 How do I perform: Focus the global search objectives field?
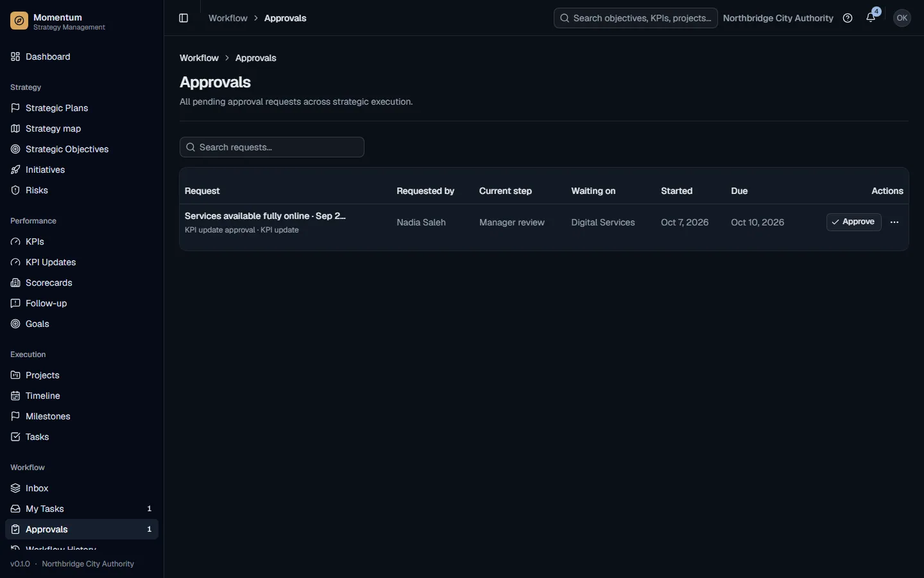(635, 18)
